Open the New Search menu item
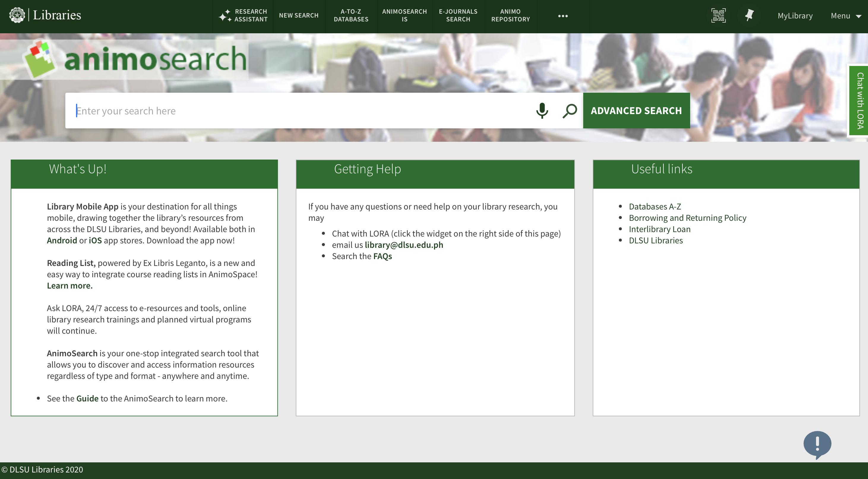Screen dimensions: 868x479 (298, 15)
